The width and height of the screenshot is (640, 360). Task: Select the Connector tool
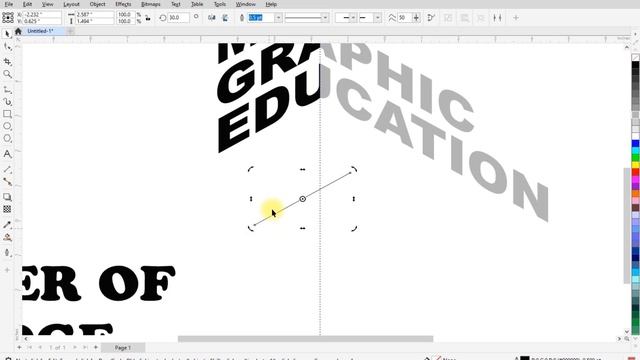[x=7, y=182]
